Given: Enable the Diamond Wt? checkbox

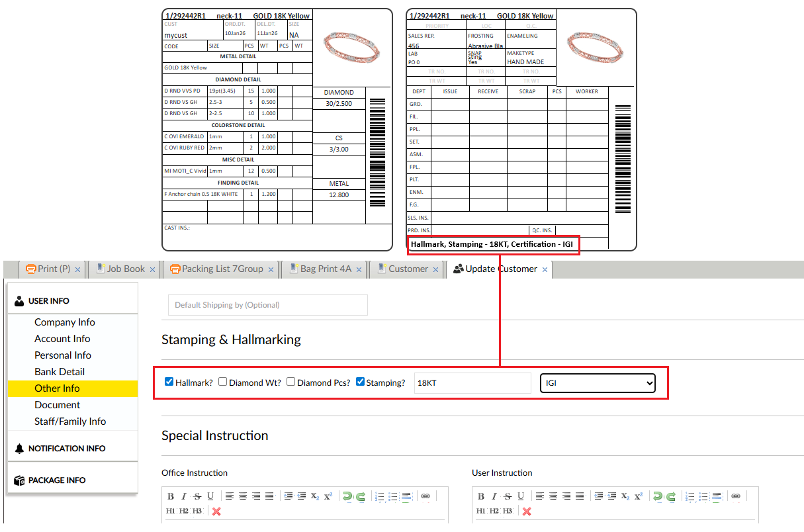Looking at the screenshot, I should (x=223, y=382).
